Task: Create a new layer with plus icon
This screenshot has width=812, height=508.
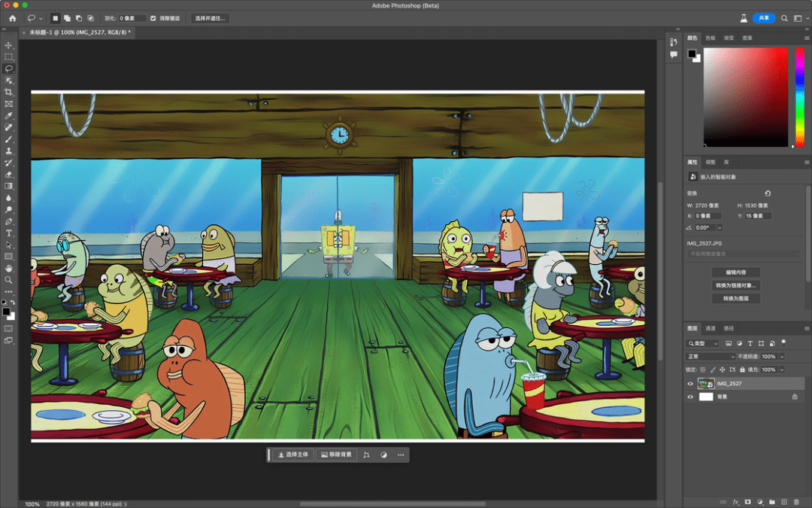Action: coord(784,502)
